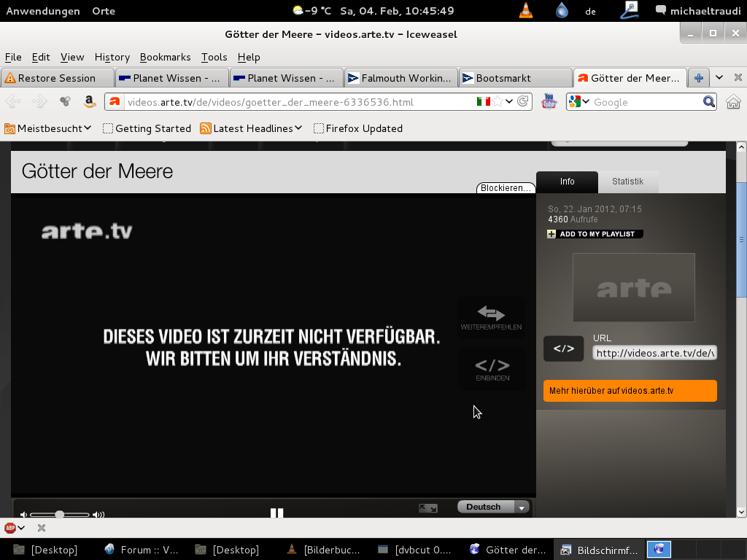Image resolution: width=747 pixels, height=560 pixels.
Task: Close the current tab via tab bar X
Action: pos(738,77)
